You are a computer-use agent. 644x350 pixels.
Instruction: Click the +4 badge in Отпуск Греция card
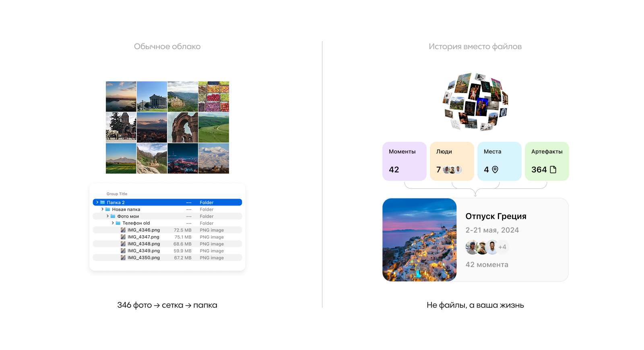click(x=502, y=247)
